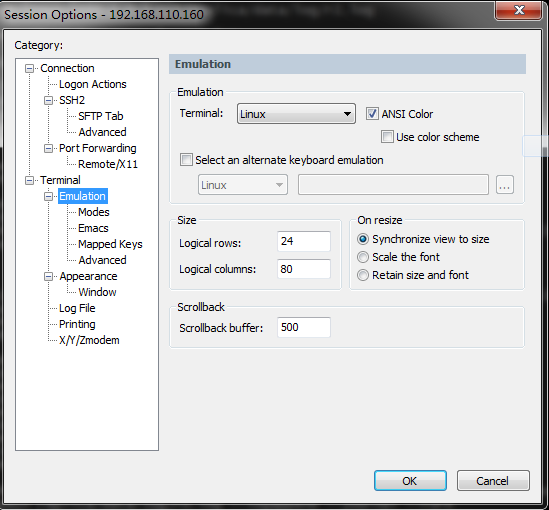Enable Use color scheme checkbox
The height and width of the screenshot is (510, 549).
click(387, 137)
